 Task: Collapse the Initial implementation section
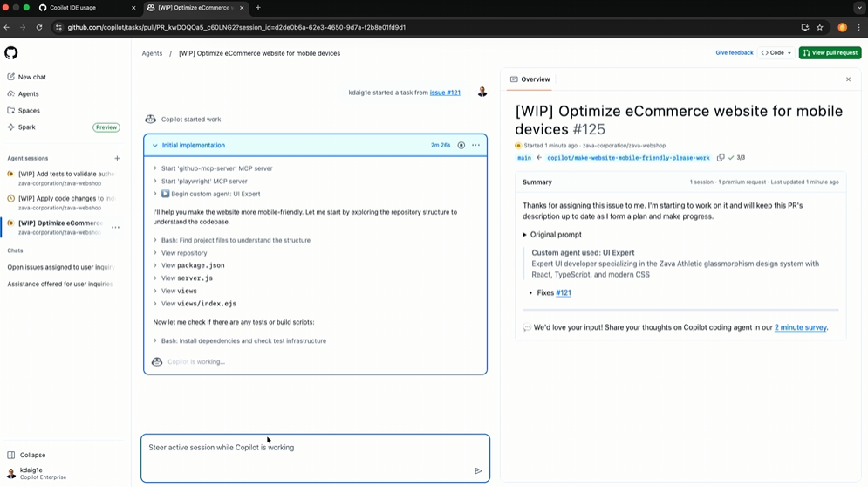[155, 146]
